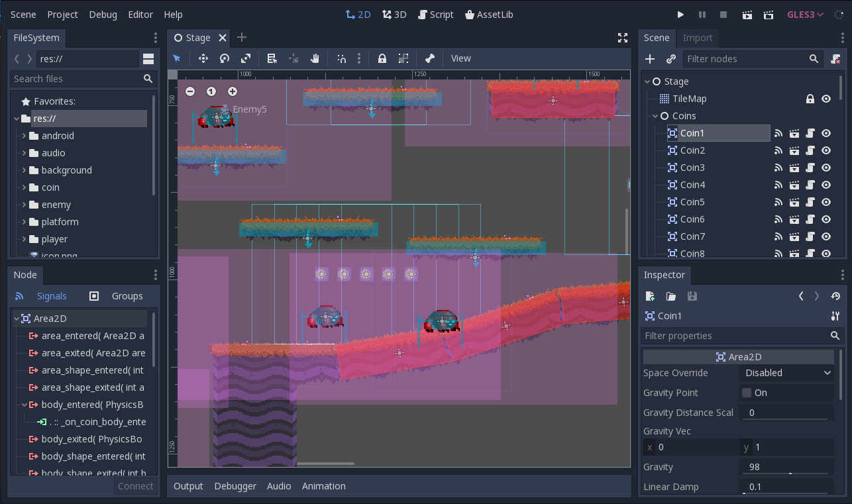The width and height of the screenshot is (852, 504).
Task: Activate the Rotate mode tool
Action: click(x=225, y=58)
